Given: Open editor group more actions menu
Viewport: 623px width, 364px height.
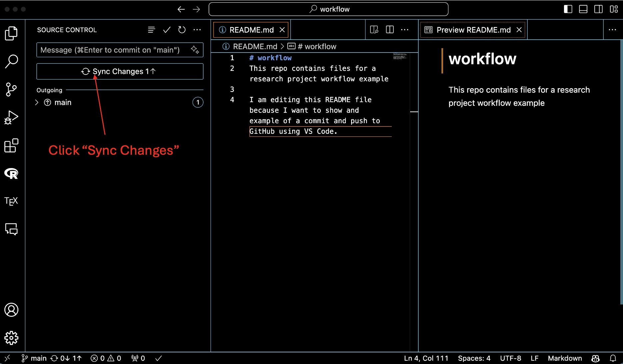Looking at the screenshot, I should click(x=405, y=30).
